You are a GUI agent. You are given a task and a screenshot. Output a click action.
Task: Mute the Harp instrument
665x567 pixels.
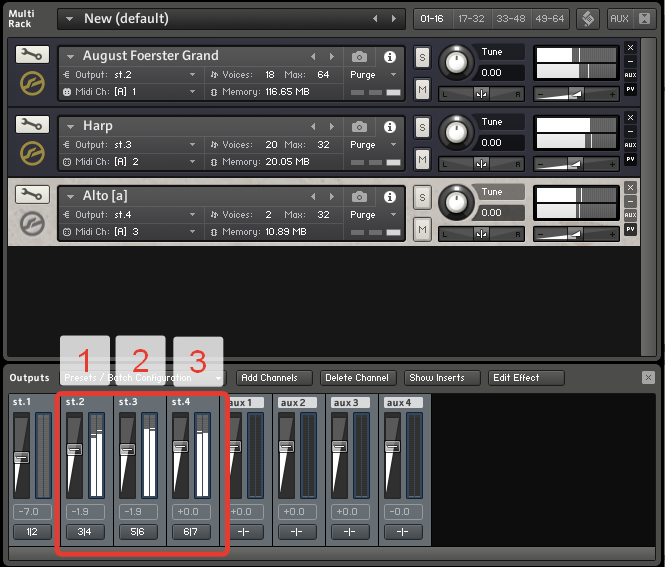[x=422, y=159]
